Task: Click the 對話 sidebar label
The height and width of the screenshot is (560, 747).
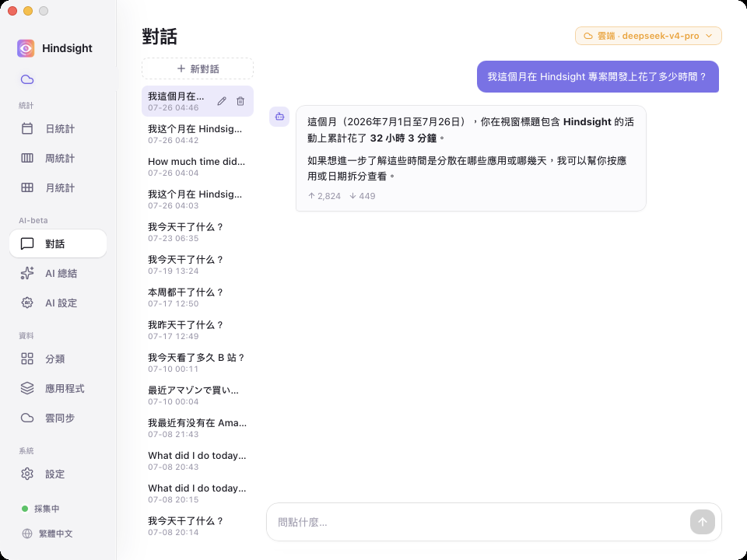Action: pos(54,243)
